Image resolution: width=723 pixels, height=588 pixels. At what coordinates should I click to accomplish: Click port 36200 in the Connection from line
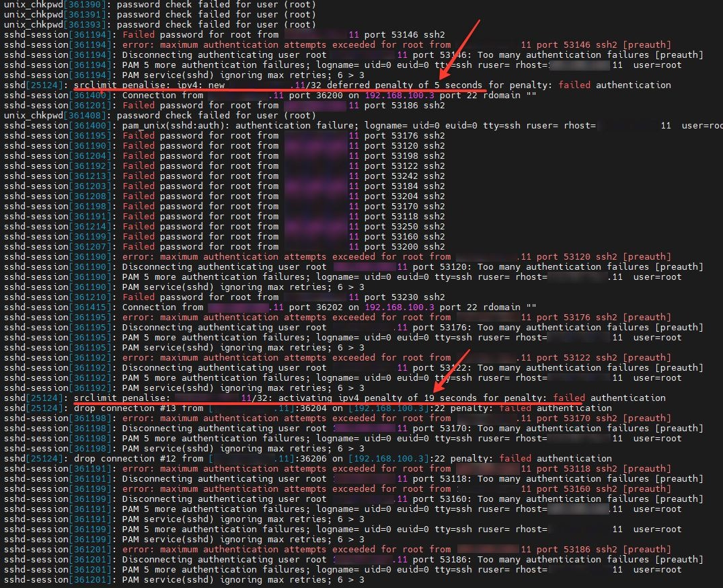coord(316,96)
